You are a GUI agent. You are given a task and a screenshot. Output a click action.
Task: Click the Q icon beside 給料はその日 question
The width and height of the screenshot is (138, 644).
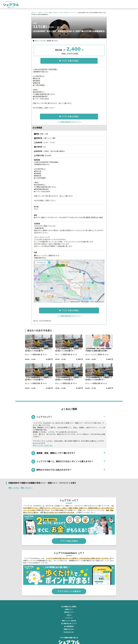(33, 470)
